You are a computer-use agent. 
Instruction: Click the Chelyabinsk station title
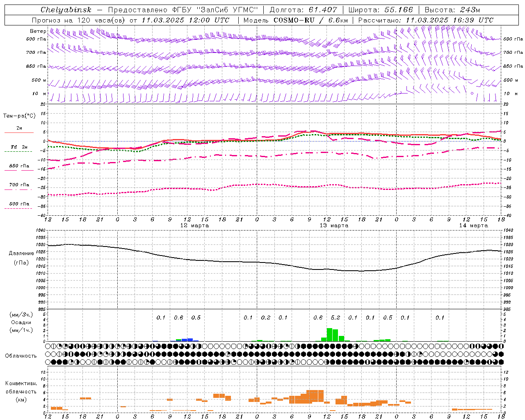point(66,10)
